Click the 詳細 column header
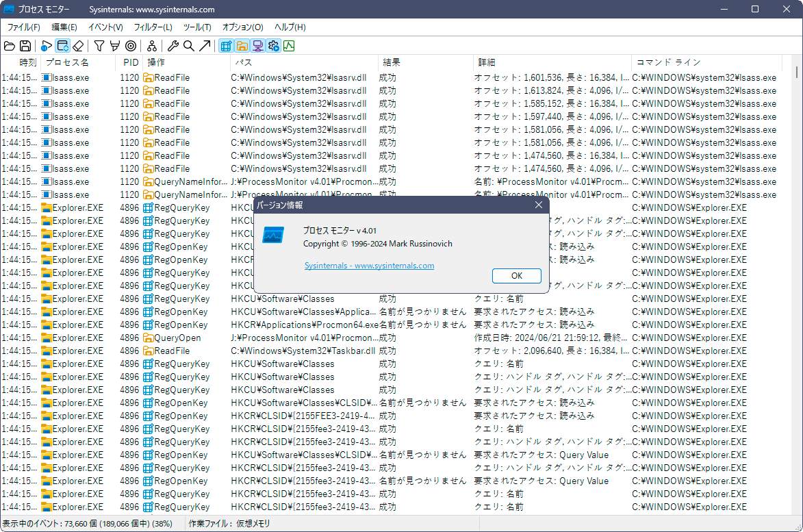 (552, 62)
